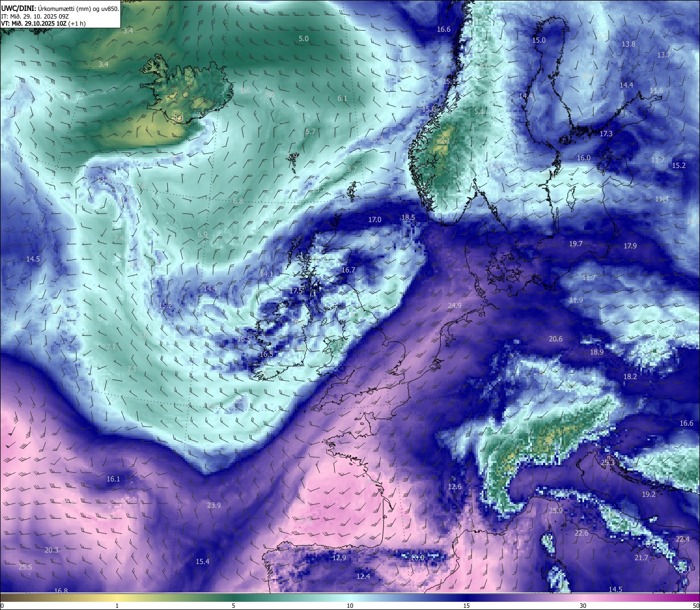Click the 18.9 value label
The width and height of the screenshot is (700, 610).
pos(597,352)
